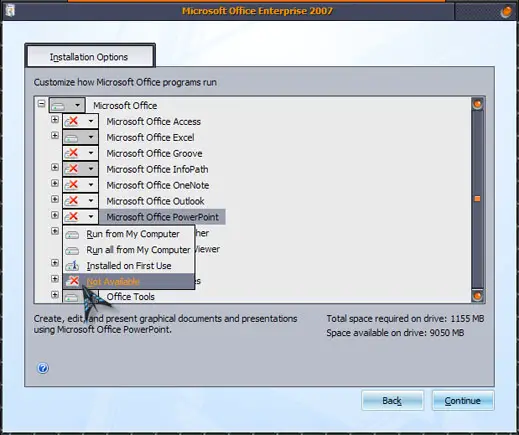Click the Not Available red X icon in menu
Viewport: 519px width, 435px height.
coord(72,281)
